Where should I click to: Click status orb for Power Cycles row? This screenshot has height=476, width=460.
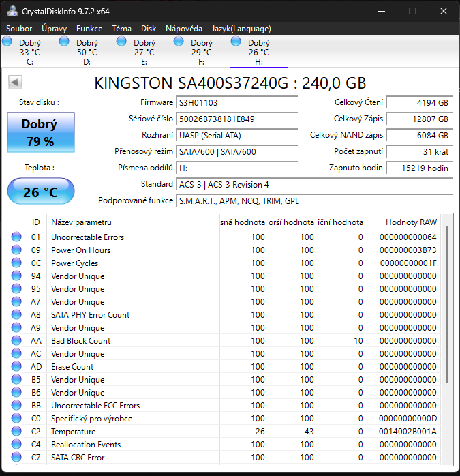click(16, 263)
